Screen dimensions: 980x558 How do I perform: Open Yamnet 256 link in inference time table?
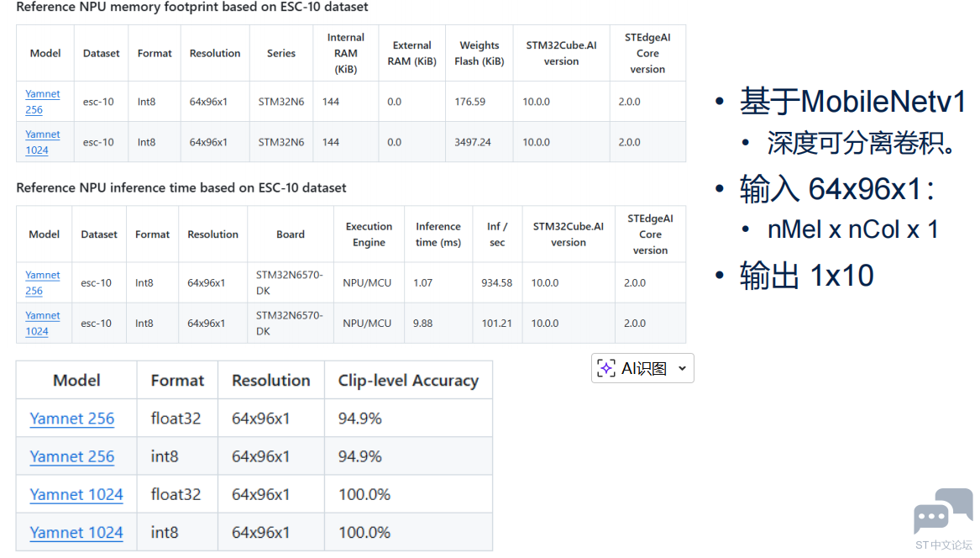43,282
